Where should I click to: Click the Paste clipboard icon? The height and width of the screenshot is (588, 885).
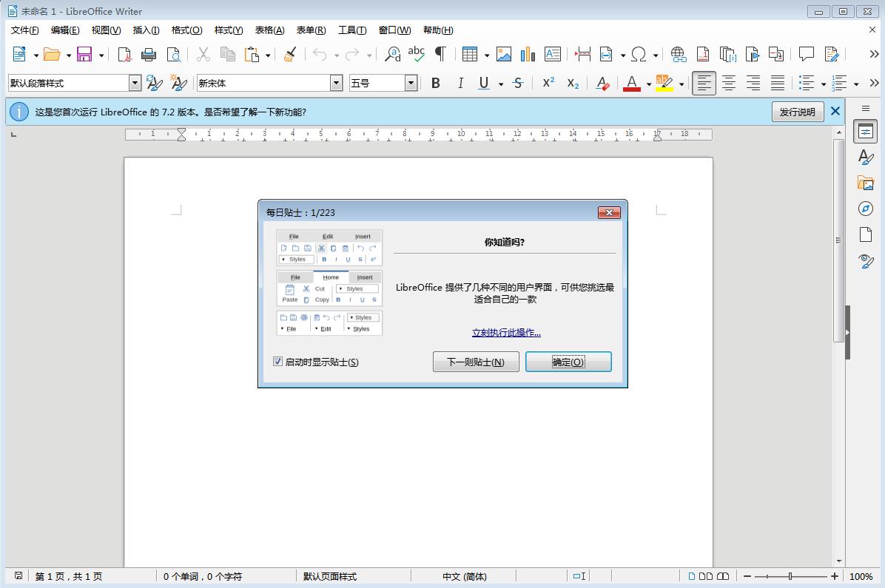pos(252,54)
